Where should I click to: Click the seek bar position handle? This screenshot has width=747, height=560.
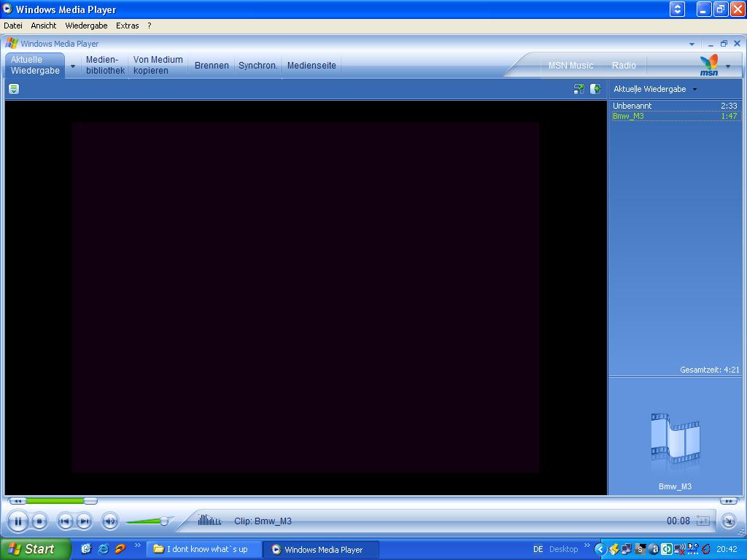[90, 501]
